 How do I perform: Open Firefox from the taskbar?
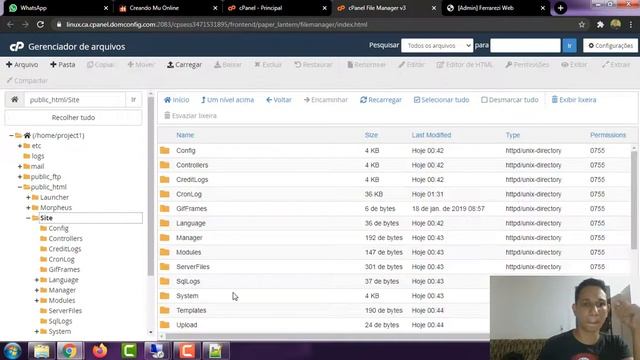[100, 351]
